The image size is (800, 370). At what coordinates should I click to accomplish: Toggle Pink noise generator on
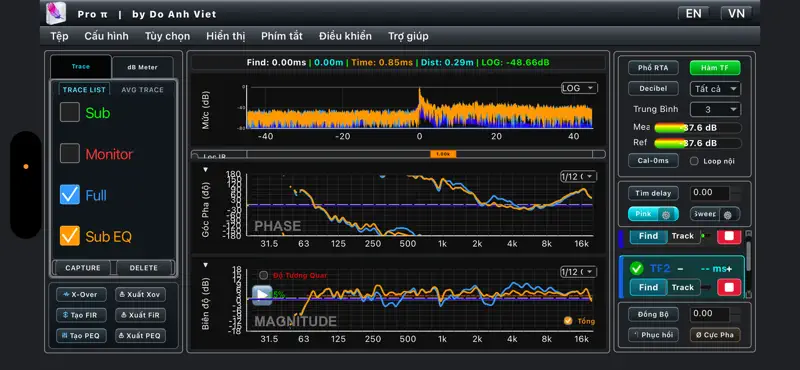[x=653, y=214]
